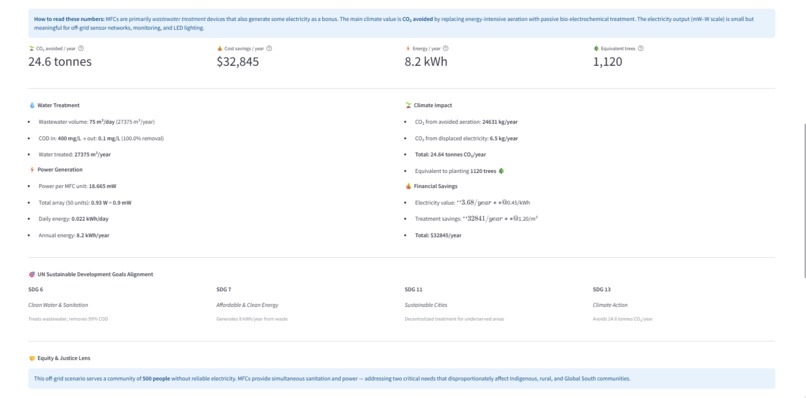Click the lightning bolt icon by Power Generation

tap(32, 170)
